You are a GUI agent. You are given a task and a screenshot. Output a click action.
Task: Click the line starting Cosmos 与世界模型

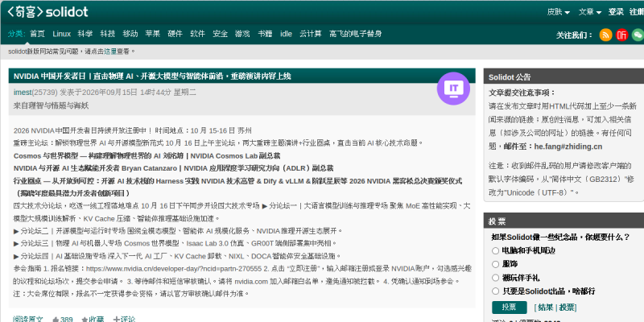[147, 156]
